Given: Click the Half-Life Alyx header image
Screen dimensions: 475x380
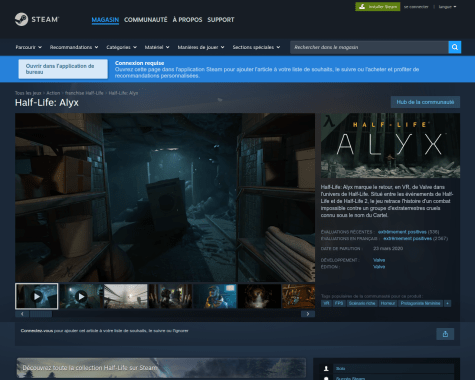Looking at the screenshot, I should pos(390,146).
